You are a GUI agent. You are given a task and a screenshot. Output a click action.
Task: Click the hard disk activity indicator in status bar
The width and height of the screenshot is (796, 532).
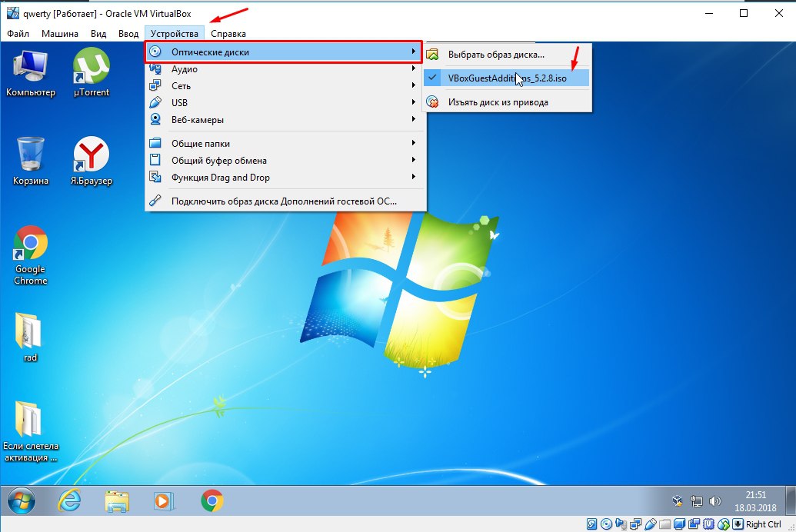[592, 524]
